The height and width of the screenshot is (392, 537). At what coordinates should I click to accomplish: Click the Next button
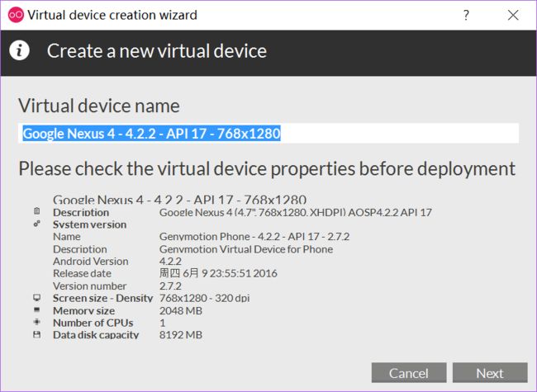490,373
